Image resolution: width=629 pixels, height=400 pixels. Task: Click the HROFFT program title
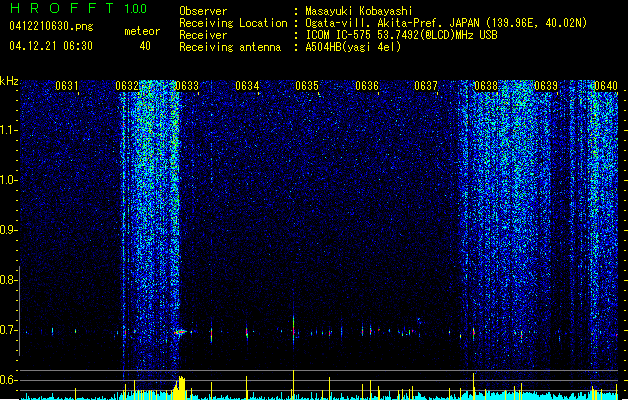click(x=62, y=8)
